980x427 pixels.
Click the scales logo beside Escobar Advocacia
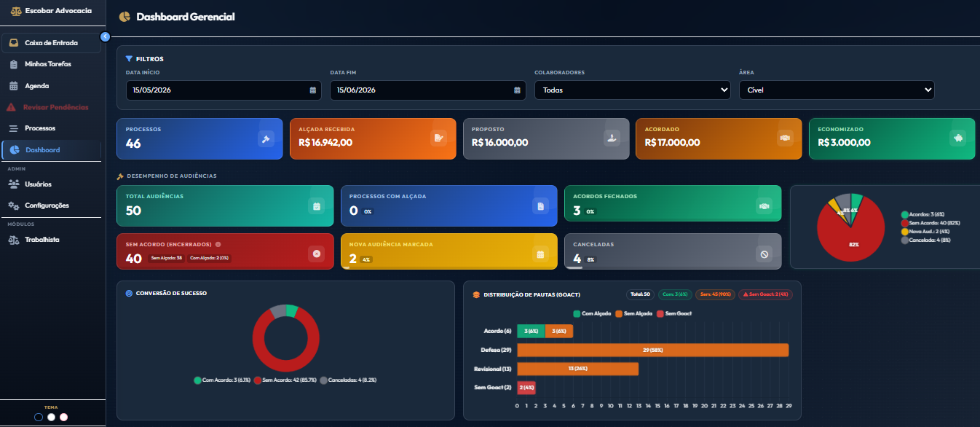(15, 11)
